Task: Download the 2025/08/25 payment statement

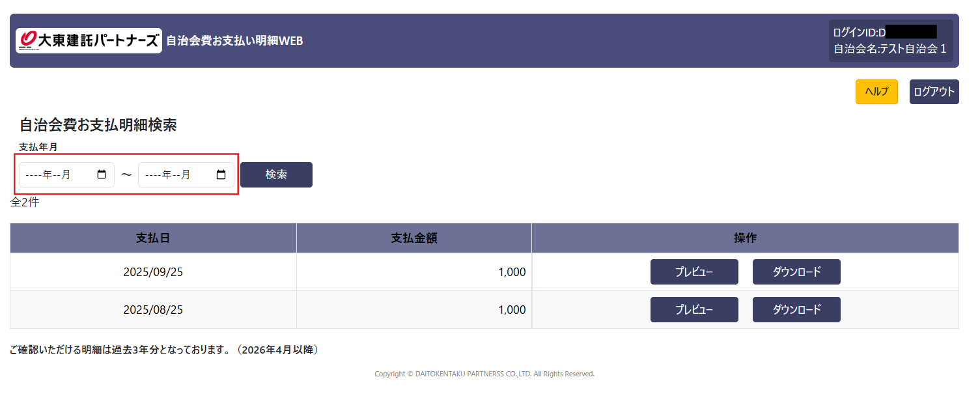Action: click(796, 310)
